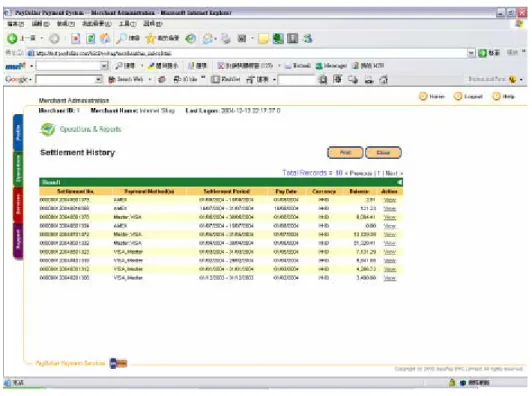532x396 pixels.
Task: Click the browser Forward arrow button
Action: click(x=54, y=39)
